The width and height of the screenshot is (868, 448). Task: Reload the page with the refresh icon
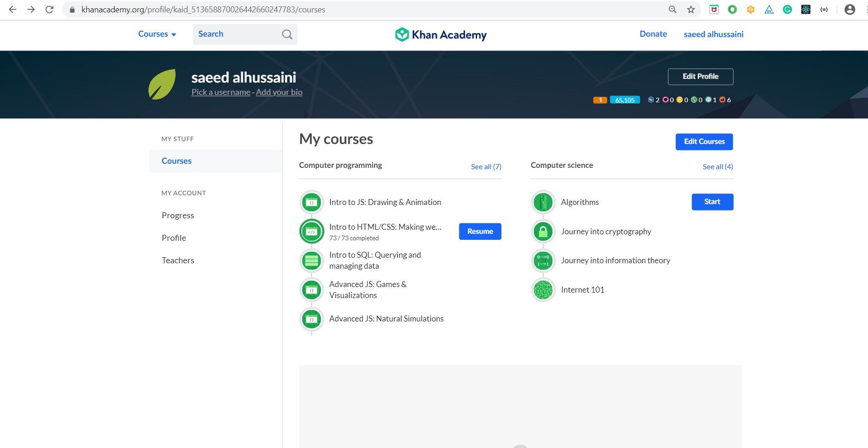click(x=50, y=9)
